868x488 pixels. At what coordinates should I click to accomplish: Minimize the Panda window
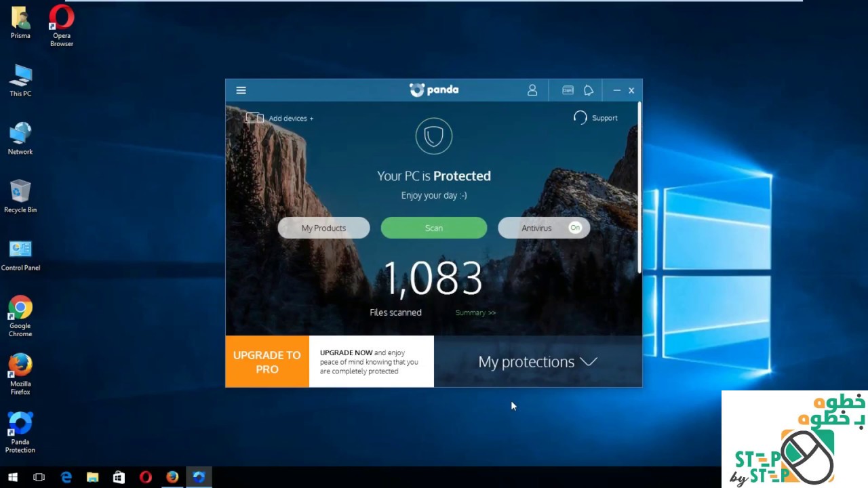tap(616, 90)
